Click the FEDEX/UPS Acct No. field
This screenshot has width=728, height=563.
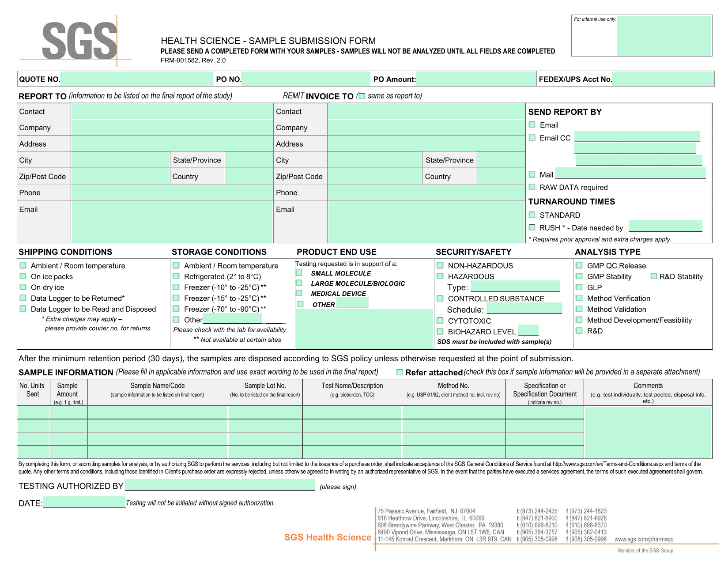pos(663,79)
